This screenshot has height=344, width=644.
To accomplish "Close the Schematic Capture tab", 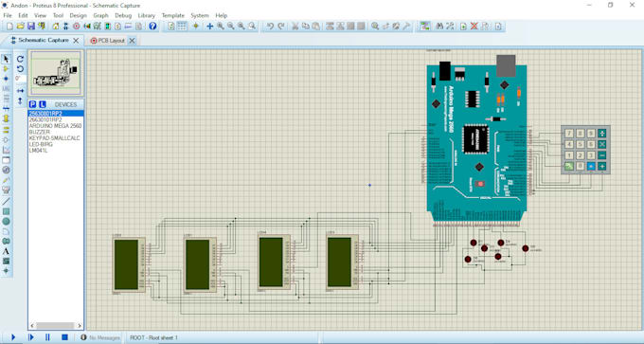I will (x=76, y=41).
